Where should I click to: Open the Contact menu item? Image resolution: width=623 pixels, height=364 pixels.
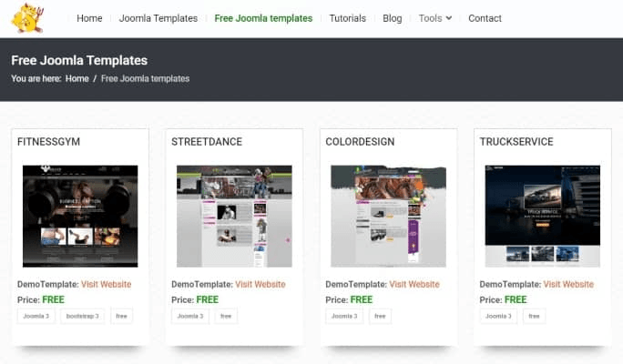[x=485, y=18]
